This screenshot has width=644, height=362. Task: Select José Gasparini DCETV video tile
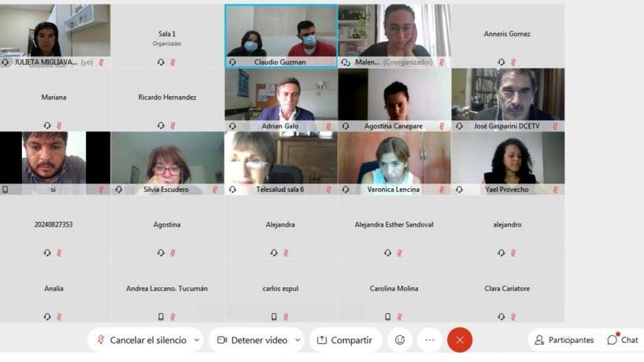(508, 99)
